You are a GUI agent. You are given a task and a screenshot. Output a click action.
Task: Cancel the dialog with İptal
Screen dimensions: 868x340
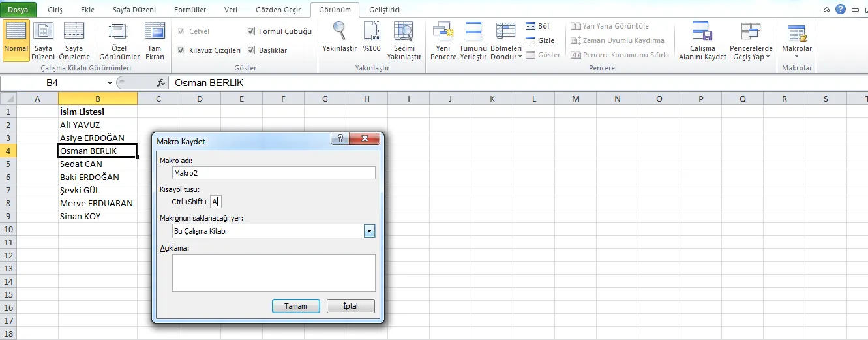pyautogui.click(x=350, y=306)
